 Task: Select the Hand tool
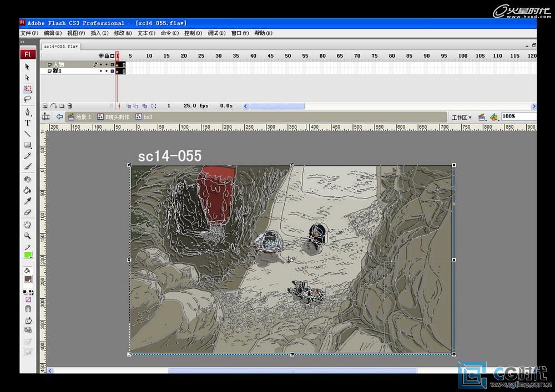point(27,225)
